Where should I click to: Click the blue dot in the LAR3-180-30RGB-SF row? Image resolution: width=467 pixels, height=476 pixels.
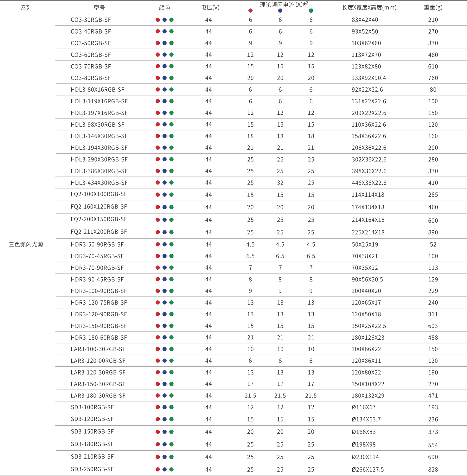pyautogui.click(x=165, y=395)
